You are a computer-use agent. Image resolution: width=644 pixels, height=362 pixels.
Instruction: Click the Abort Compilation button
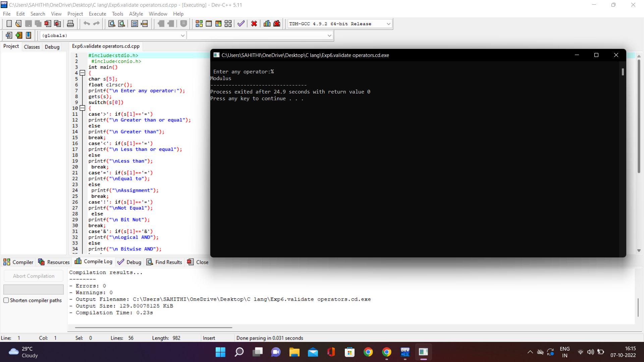tap(33, 276)
